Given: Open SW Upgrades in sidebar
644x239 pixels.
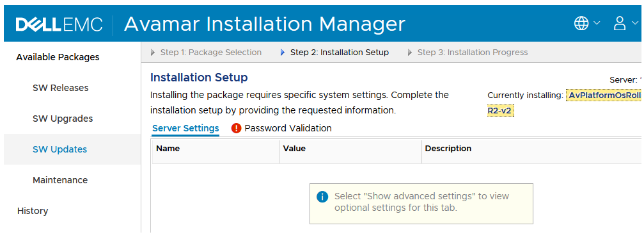Looking at the screenshot, I should pos(63,119).
